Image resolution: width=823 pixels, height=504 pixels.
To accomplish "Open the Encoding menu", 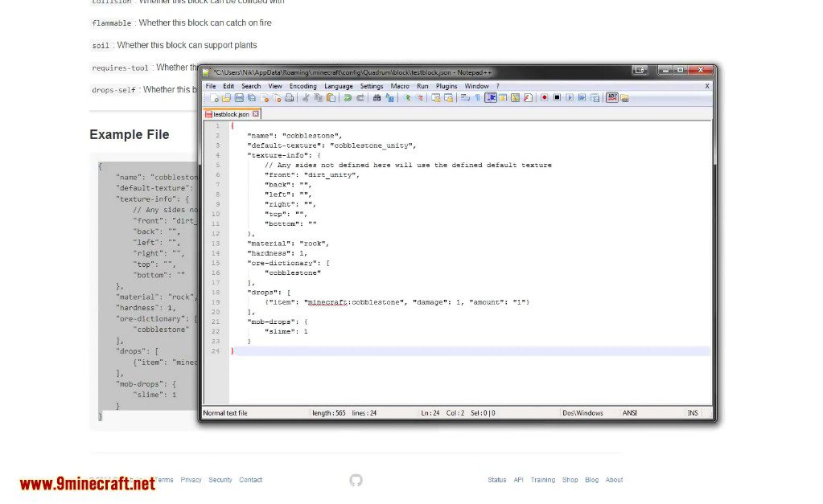I will point(303,86).
